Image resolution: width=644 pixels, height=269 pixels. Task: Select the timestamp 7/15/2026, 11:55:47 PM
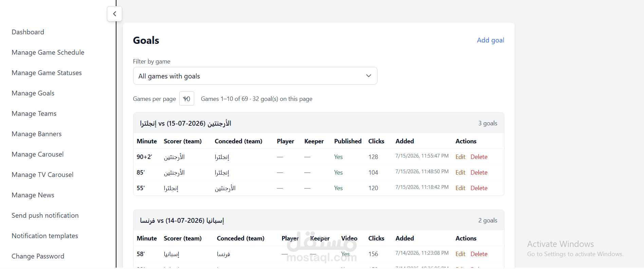(x=422, y=156)
